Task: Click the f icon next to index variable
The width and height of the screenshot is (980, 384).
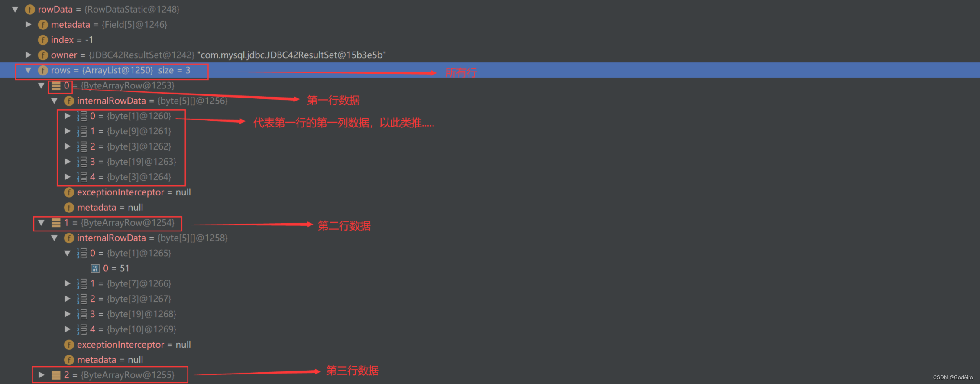Action: (43, 40)
